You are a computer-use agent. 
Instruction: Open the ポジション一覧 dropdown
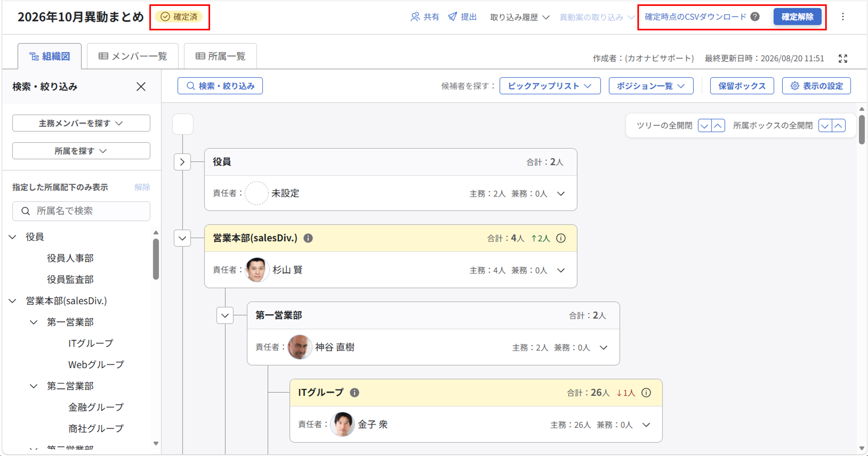(651, 86)
